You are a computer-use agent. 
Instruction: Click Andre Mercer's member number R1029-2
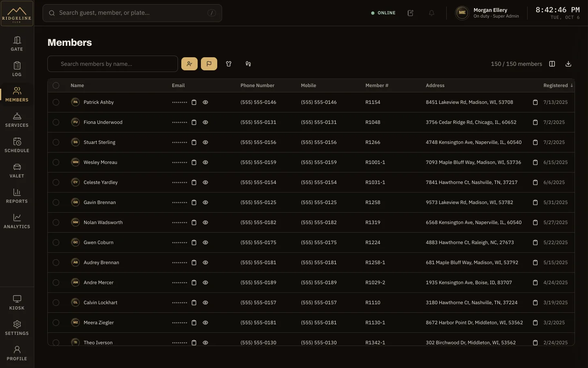pyautogui.click(x=375, y=283)
